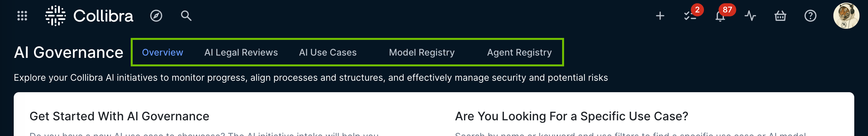Click the AI Governance page title

(x=69, y=52)
